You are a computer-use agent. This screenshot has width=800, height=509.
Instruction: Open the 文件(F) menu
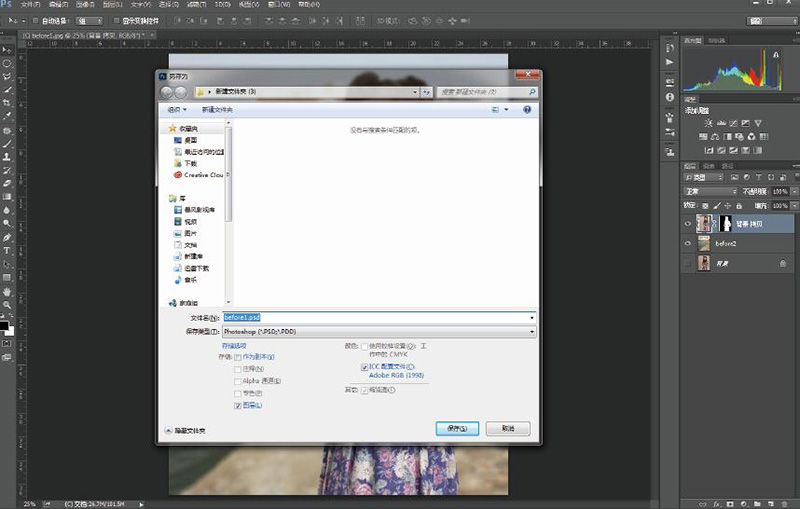pos(30,5)
